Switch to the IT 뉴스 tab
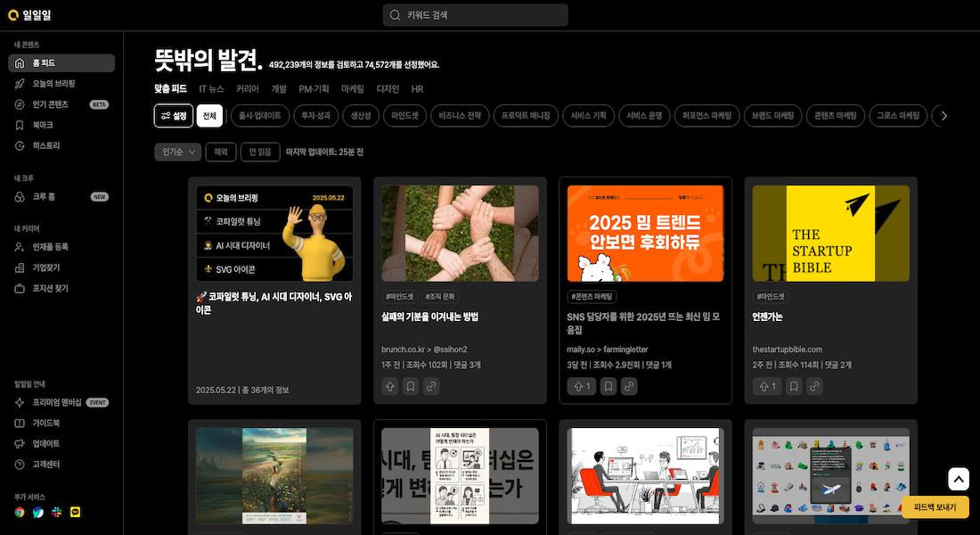The image size is (980, 535). point(211,89)
